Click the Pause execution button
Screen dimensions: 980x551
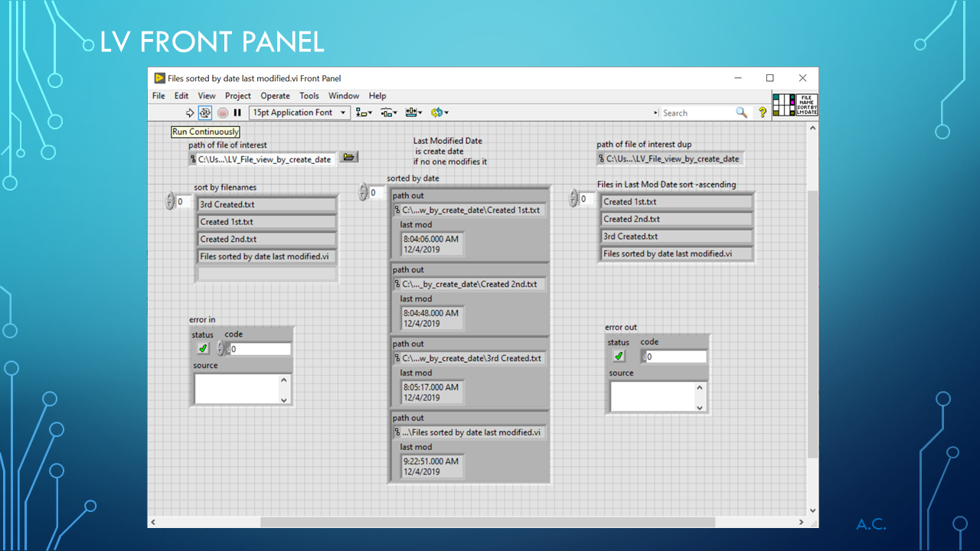point(237,112)
